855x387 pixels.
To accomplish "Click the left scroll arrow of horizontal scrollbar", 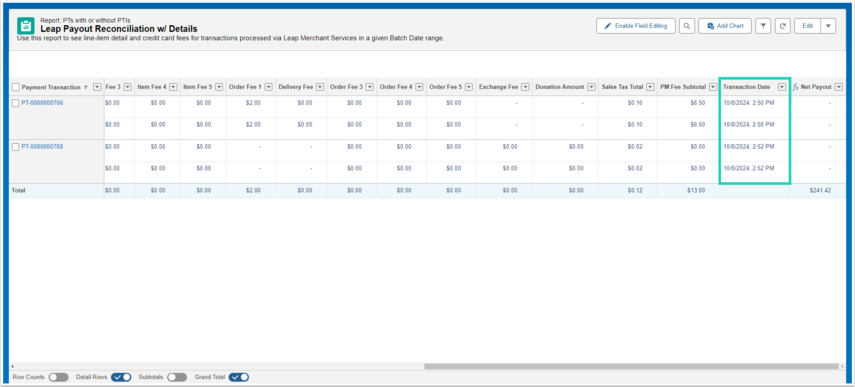I will (12, 366).
